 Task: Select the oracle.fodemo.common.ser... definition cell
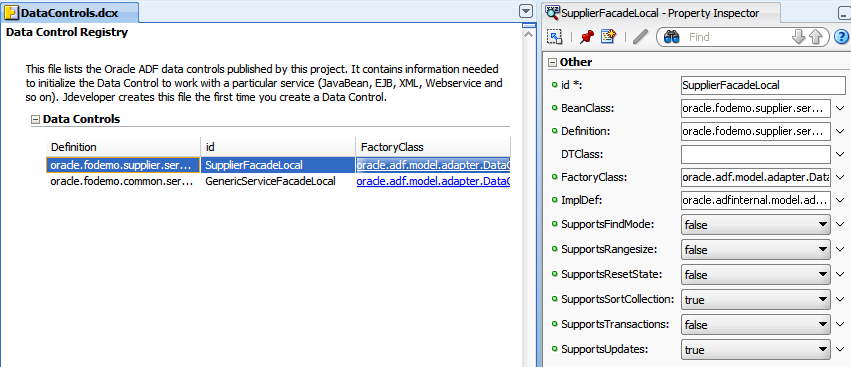[123, 181]
